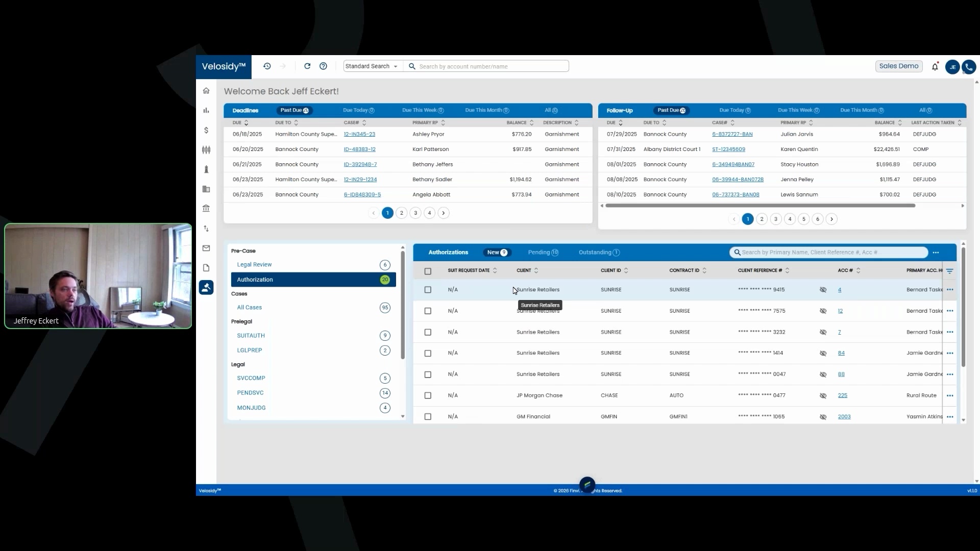Open row options menu for GM Financial

tap(950, 417)
